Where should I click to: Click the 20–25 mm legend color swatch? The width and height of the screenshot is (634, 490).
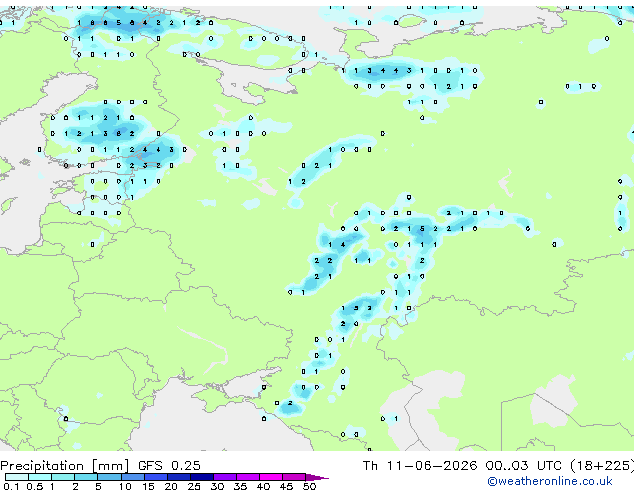coord(179,477)
